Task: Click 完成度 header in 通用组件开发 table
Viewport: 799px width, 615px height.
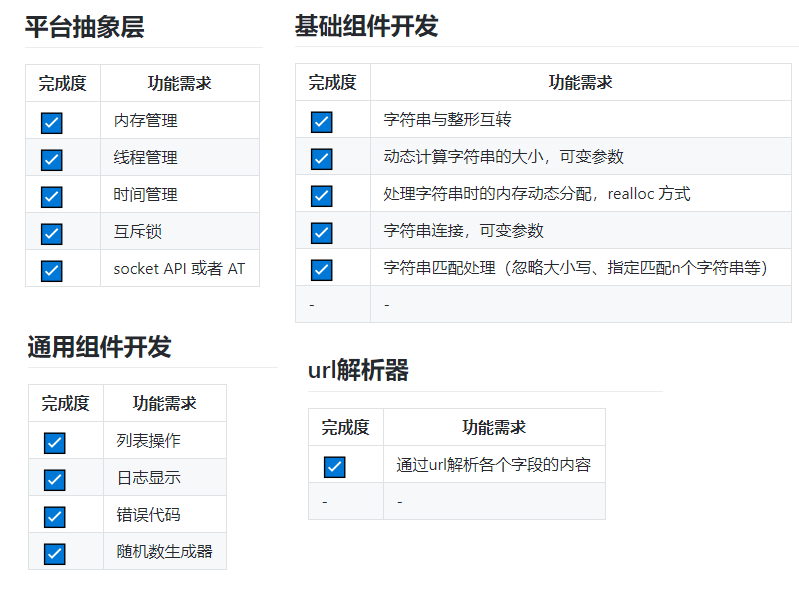Action: pyautogui.click(x=66, y=404)
